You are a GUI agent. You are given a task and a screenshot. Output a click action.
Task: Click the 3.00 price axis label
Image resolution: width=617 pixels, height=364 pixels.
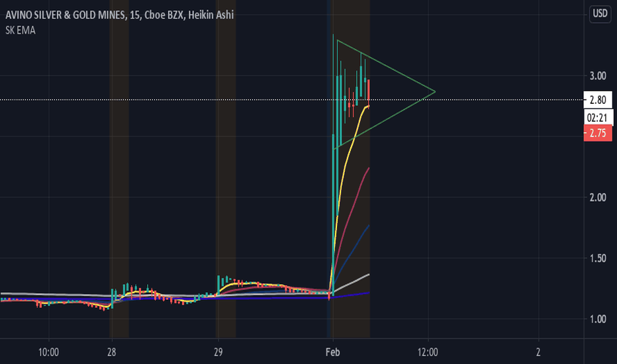(x=598, y=76)
